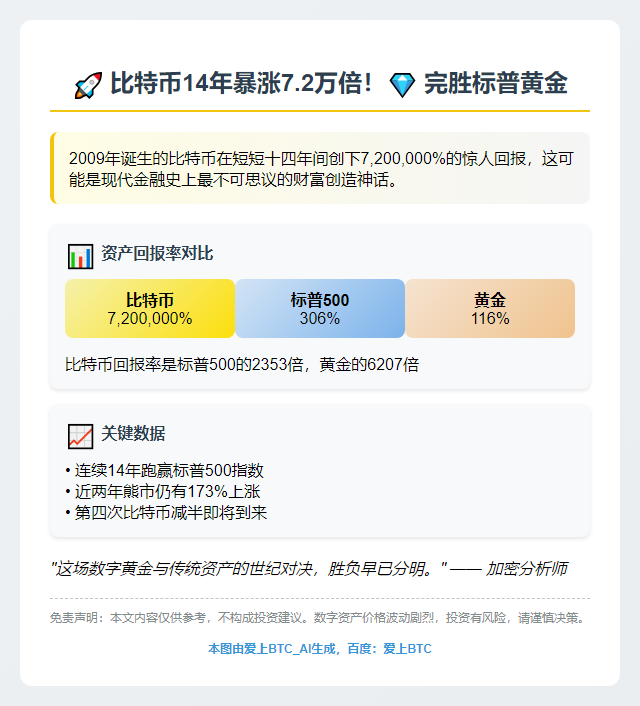Open the 本图由爱上BTC_AI生成 footer link
Viewport: 640px width, 706px height.
click(272, 649)
